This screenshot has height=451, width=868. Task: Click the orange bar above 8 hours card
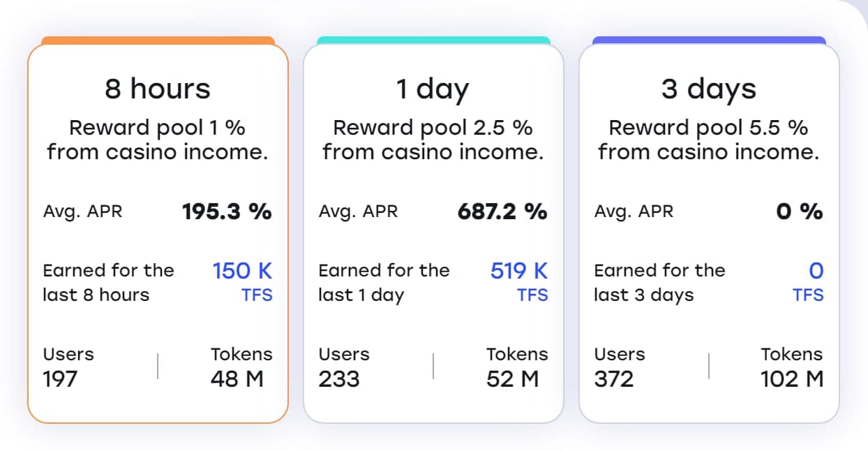click(158, 40)
